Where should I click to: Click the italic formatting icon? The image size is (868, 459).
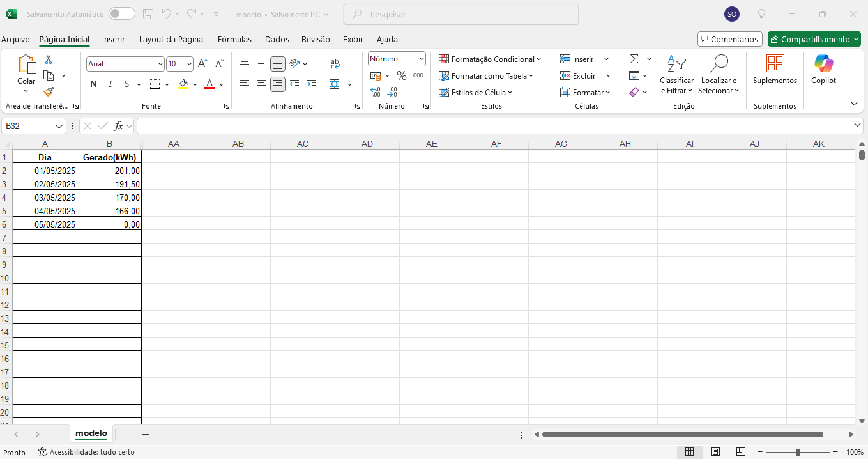pyautogui.click(x=110, y=84)
